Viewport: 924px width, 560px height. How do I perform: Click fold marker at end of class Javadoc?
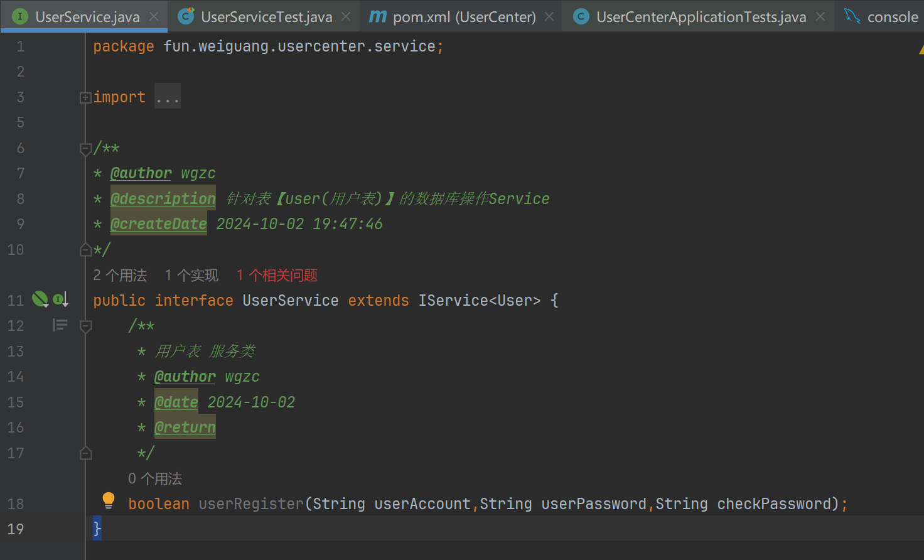click(86, 250)
